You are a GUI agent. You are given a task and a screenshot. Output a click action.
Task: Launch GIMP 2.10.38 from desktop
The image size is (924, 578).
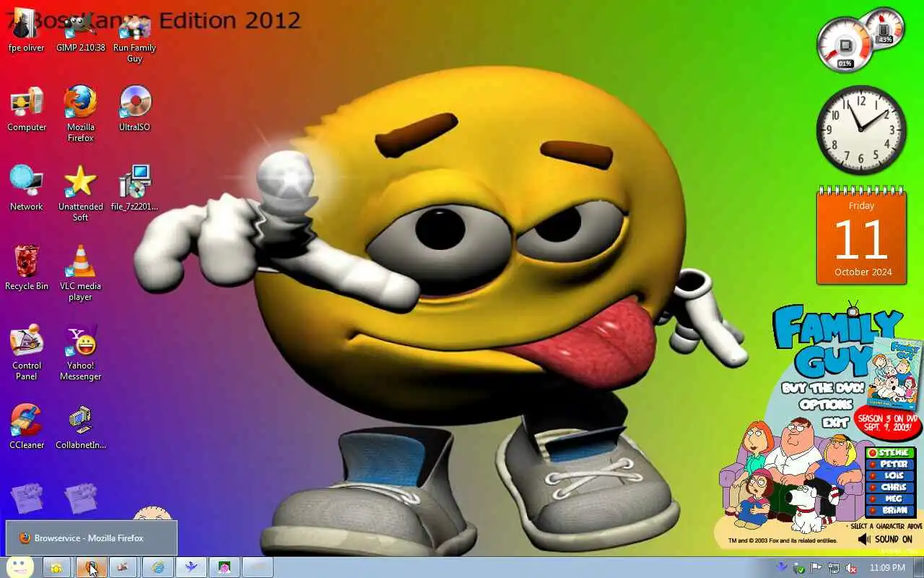point(81,30)
